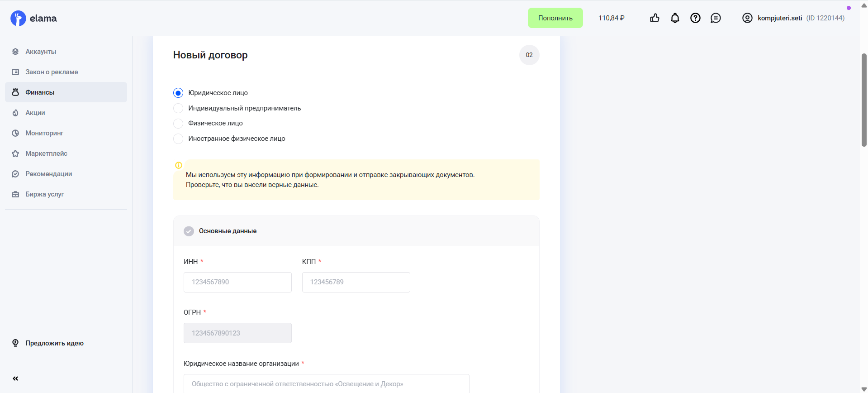Open Акции in the sidebar

[x=66, y=113]
